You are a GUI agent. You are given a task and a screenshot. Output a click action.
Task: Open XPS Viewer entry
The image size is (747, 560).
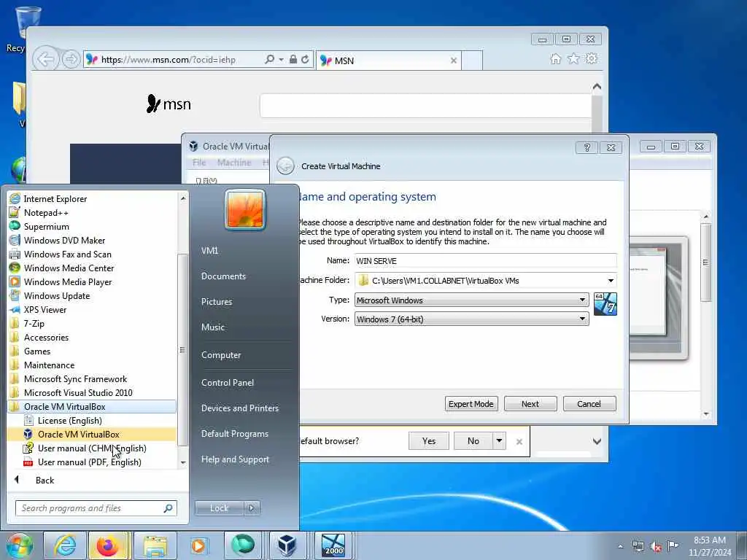tap(45, 309)
